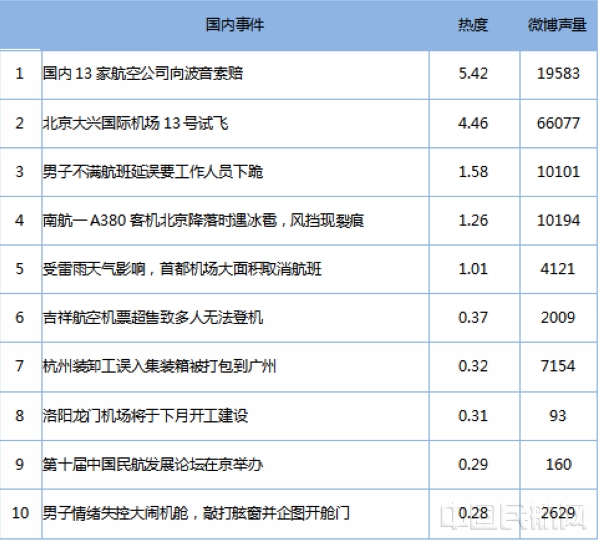This screenshot has width=600, height=543.
Task: Select the Weibo volume cell 19583
Action: [559, 74]
